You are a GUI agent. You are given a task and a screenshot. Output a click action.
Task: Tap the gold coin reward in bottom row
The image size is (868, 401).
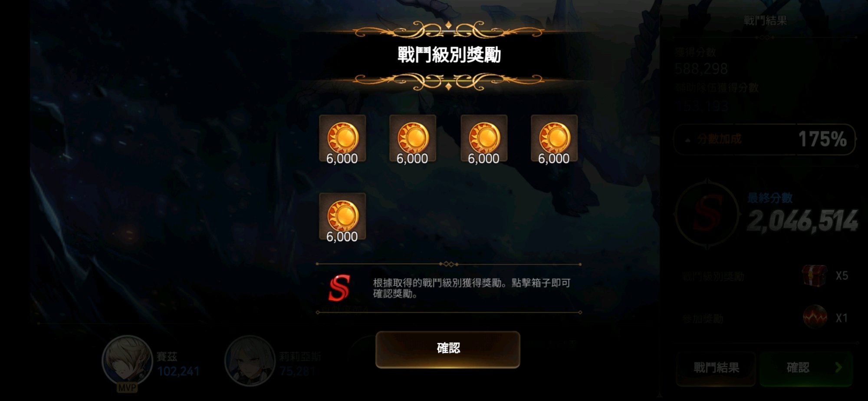(342, 217)
